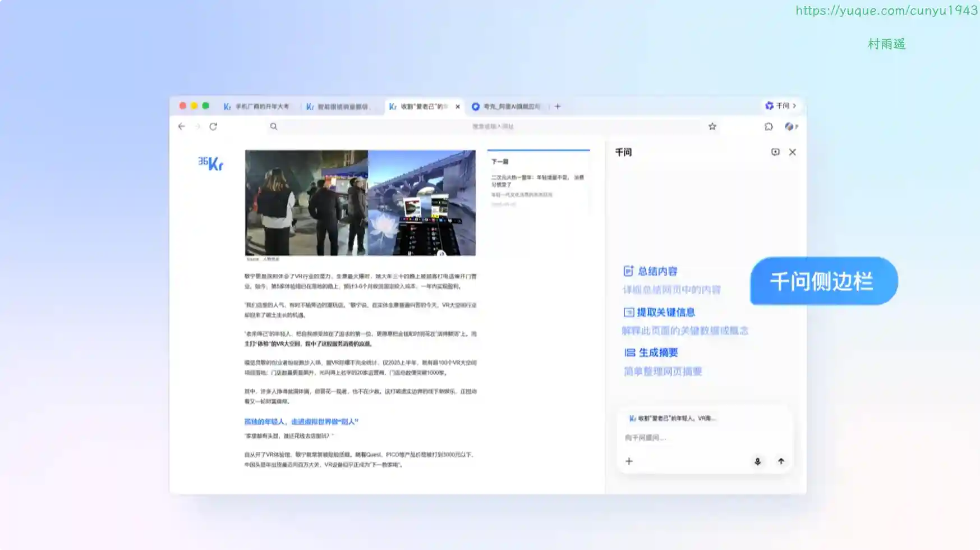Choose the 生成摘要 suggestion
Viewport: 980px width, 550px height.
click(x=657, y=353)
